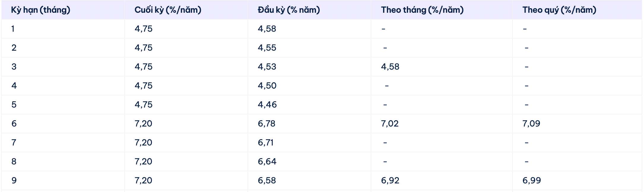Screen dimensions: 644x192
Task: Select the 4,53 rate for 3-month term
Action: tap(267, 67)
